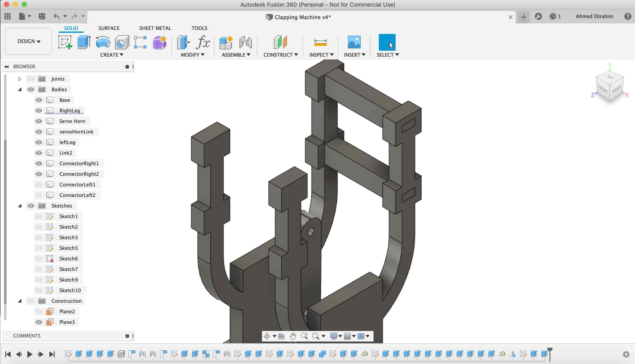This screenshot has width=635, height=364.
Task: Click the Create Form purple icon
Action: [x=160, y=42]
